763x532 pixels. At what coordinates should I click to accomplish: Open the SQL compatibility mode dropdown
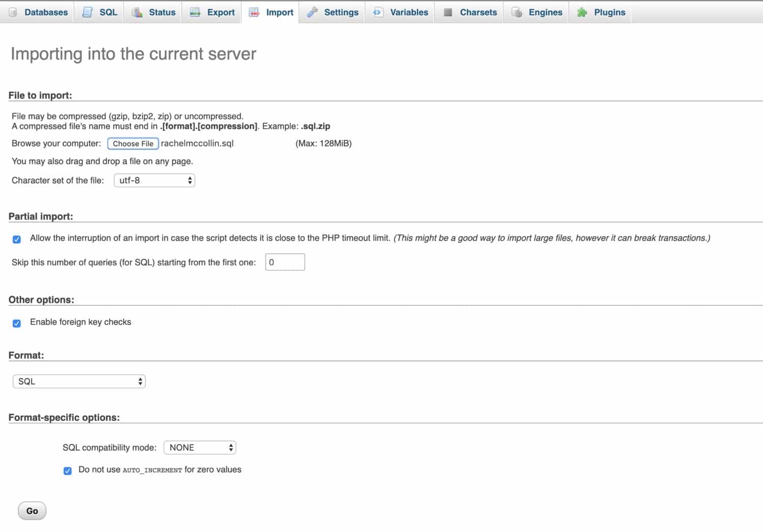click(199, 447)
